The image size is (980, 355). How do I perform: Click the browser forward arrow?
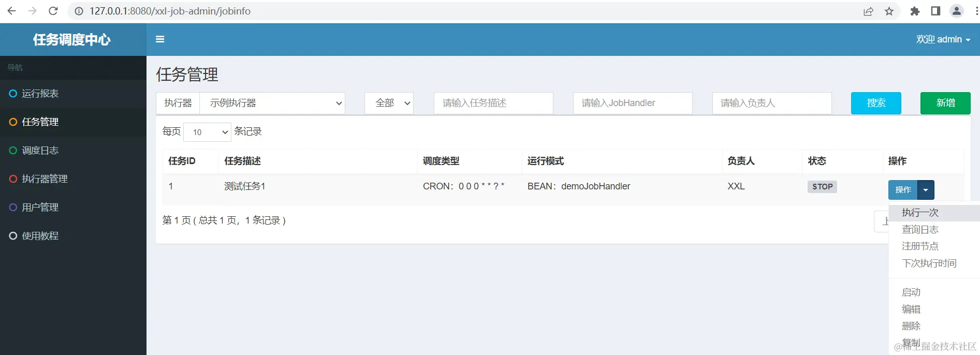tap(32, 11)
